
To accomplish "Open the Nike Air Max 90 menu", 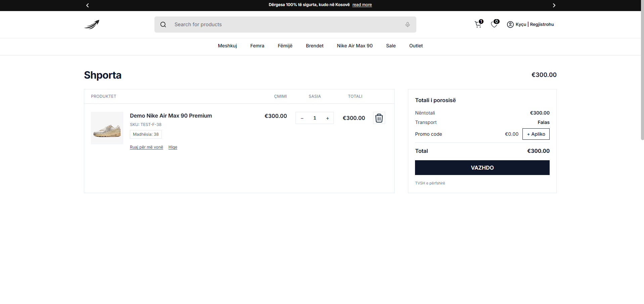I will (x=355, y=46).
